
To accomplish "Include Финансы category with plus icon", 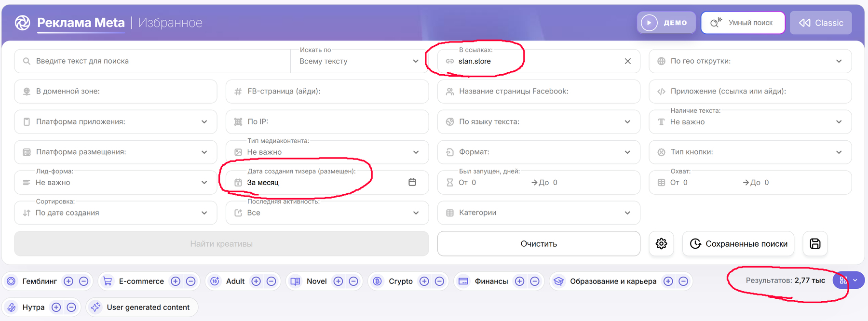I will (x=519, y=281).
